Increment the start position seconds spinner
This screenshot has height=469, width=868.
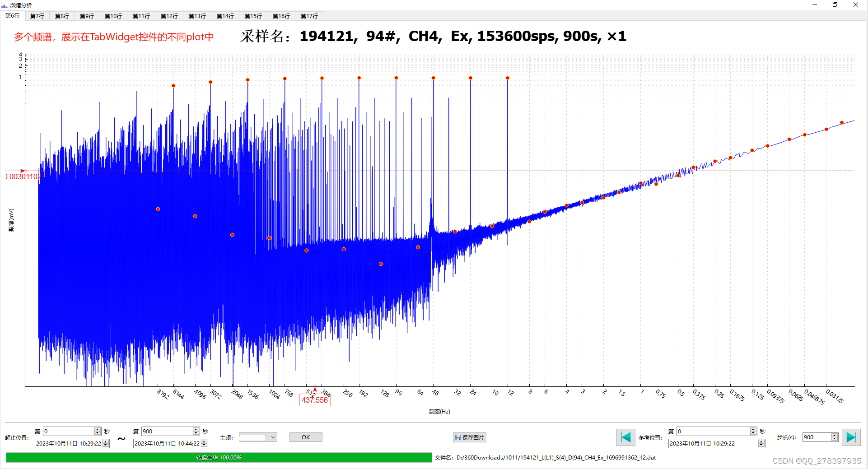click(x=96, y=429)
